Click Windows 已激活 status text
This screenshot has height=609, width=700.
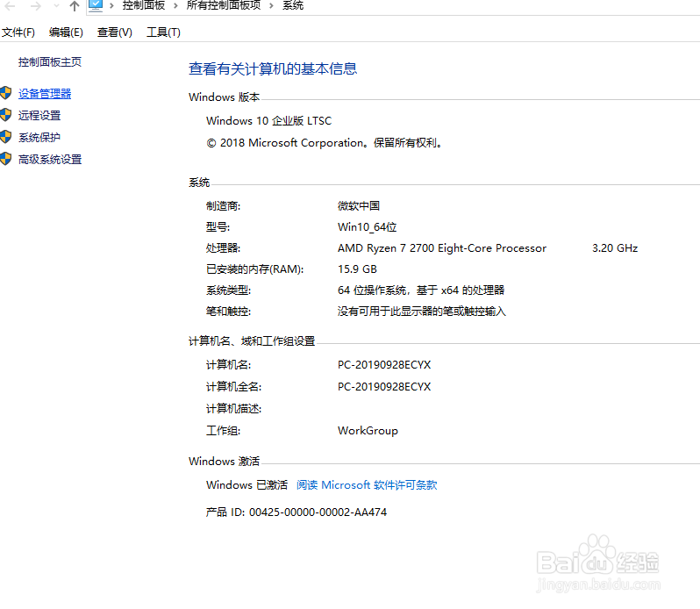point(246,485)
